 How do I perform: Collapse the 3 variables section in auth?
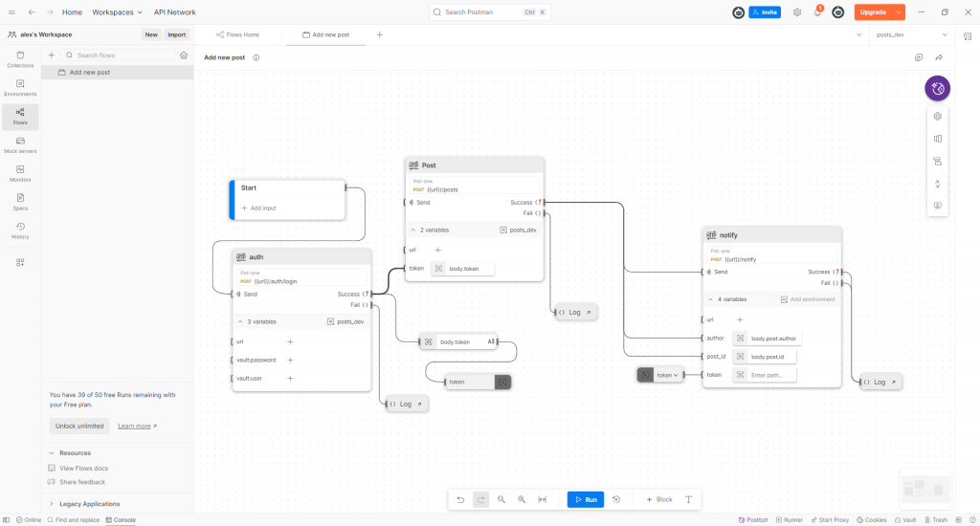pyautogui.click(x=240, y=321)
